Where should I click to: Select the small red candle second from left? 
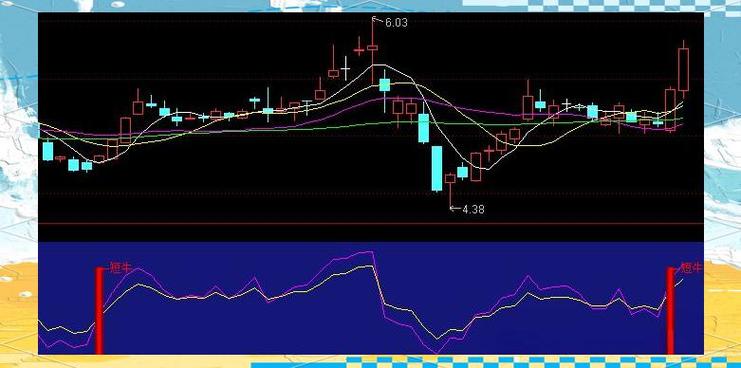click(60, 158)
